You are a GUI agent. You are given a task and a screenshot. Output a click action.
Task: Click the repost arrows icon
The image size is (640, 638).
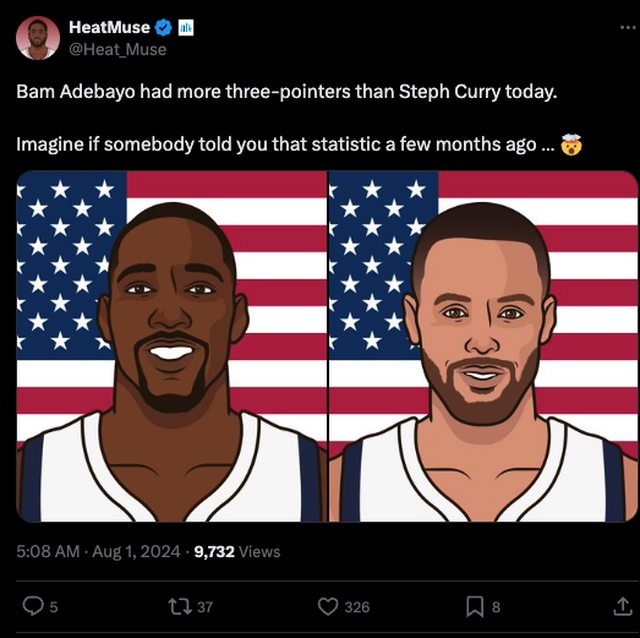pos(180,607)
